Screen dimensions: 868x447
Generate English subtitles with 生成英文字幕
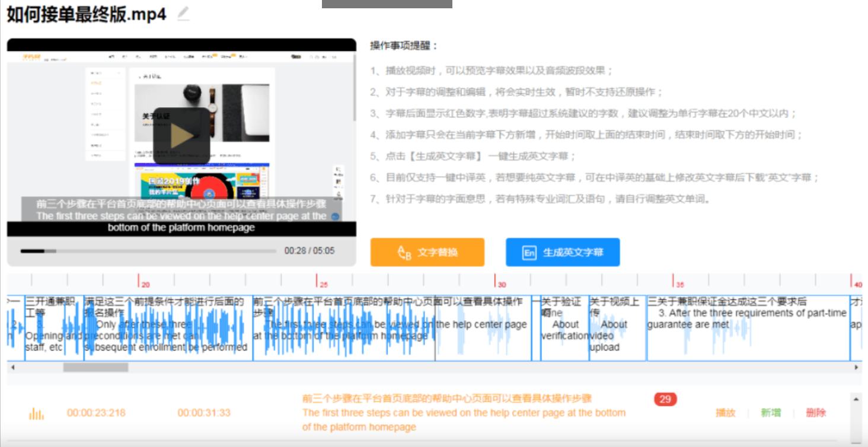click(562, 252)
